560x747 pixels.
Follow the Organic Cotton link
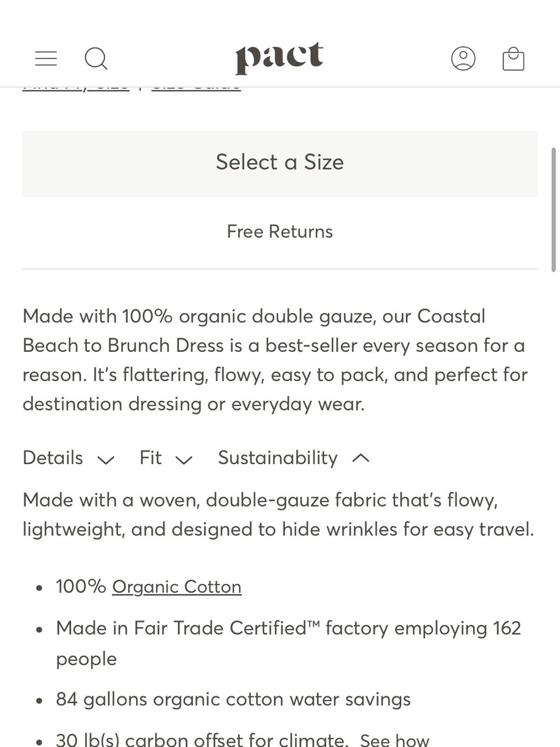177,587
